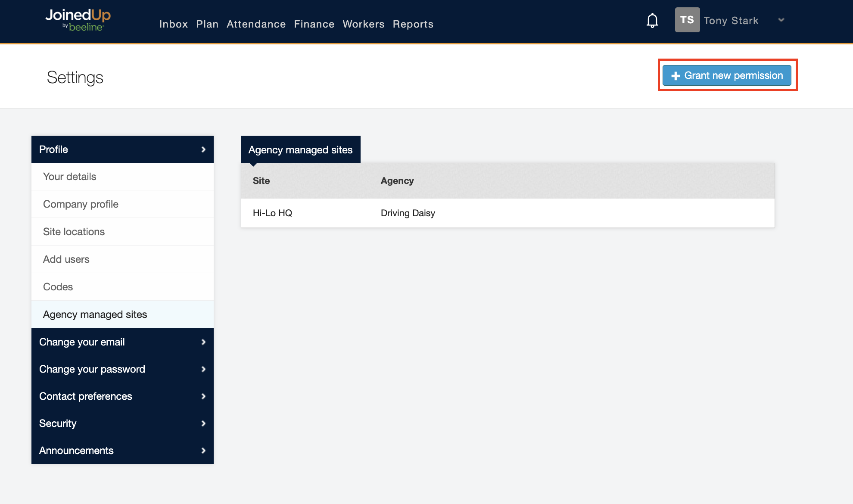The height and width of the screenshot is (504, 853).
Task: Open the Inbox menu item
Action: pos(173,24)
